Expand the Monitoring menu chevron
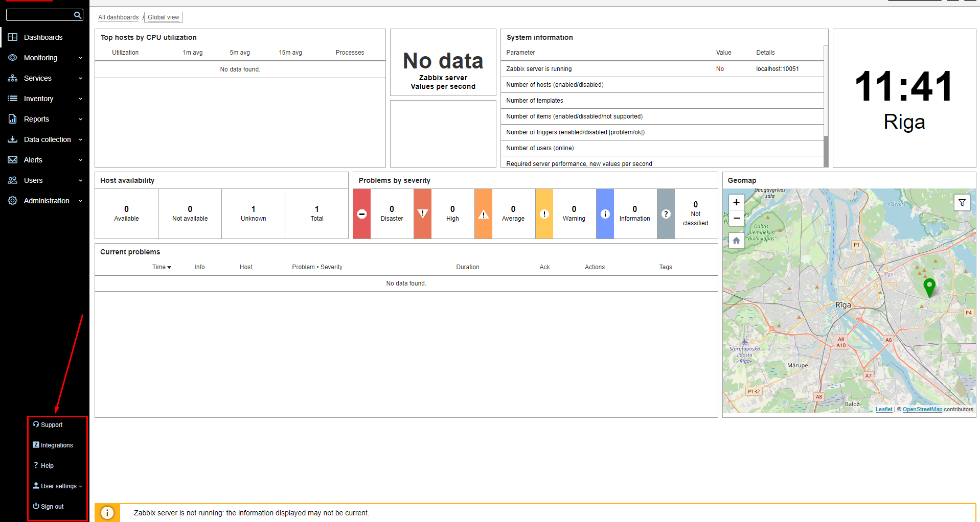This screenshot has height=522, width=980. tap(80, 58)
